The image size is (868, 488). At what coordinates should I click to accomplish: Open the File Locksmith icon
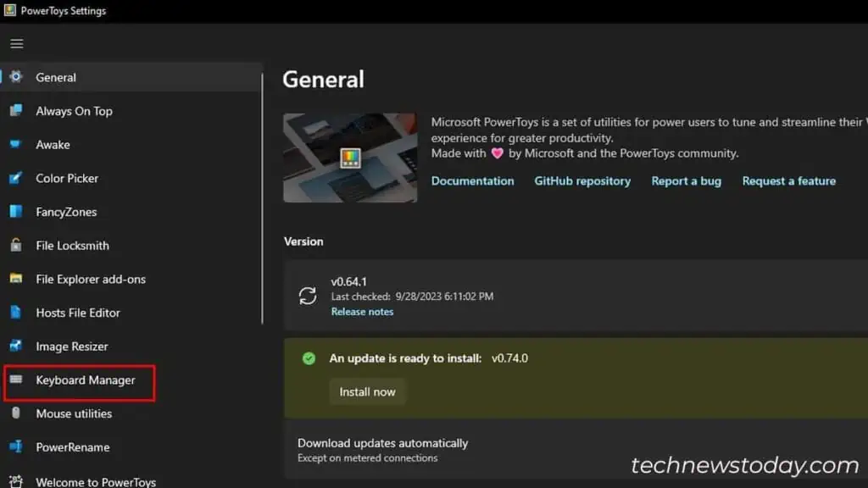(x=17, y=246)
